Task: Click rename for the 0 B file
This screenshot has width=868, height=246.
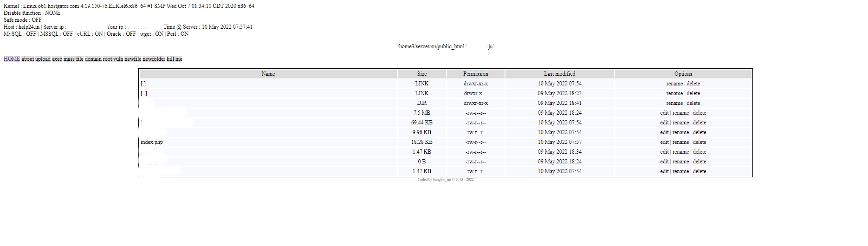Action: [x=680, y=162]
